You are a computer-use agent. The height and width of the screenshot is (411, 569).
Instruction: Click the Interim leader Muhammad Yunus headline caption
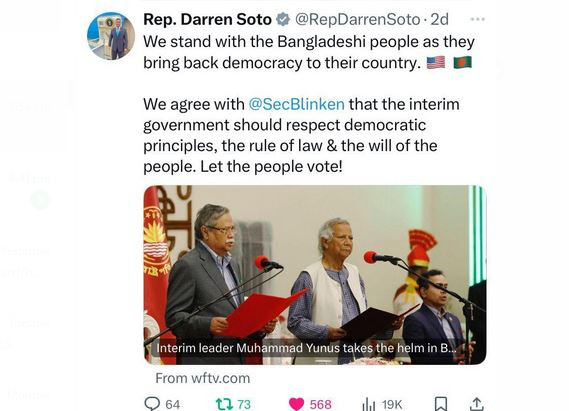click(x=306, y=348)
